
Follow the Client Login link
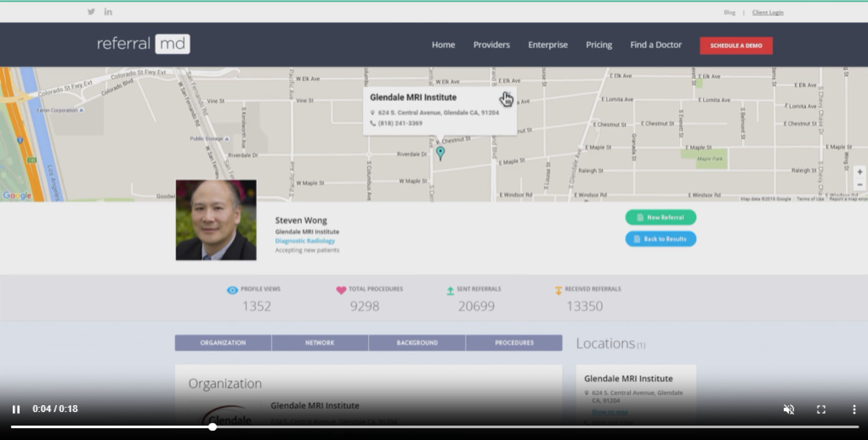(x=767, y=12)
